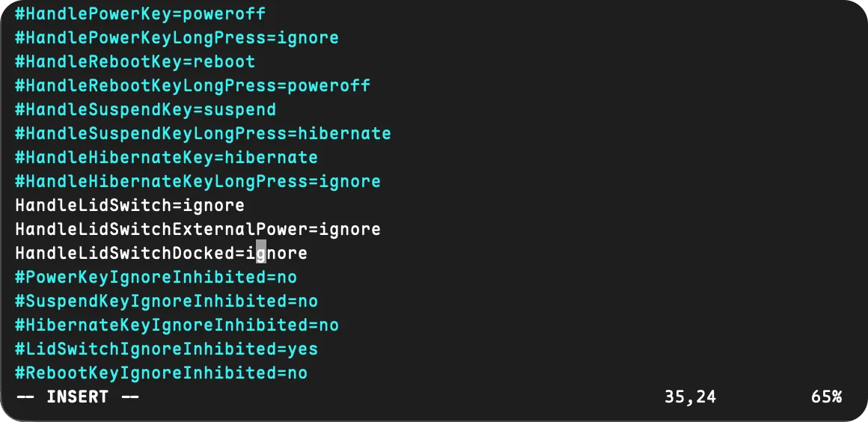The height and width of the screenshot is (422, 868).
Task: Click the #HandleRebootKey=reboot line
Action: [135, 61]
